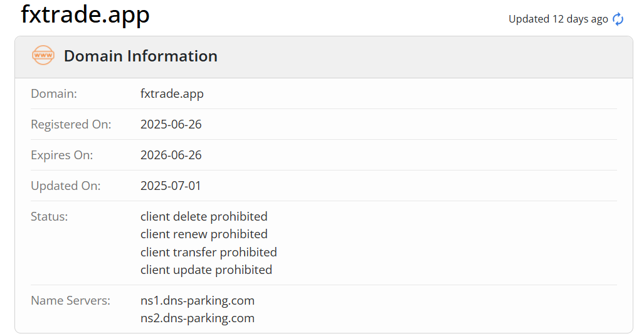The image size is (644, 336).
Task: Click the Expires On date 2026-06-26
Action: coord(171,155)
